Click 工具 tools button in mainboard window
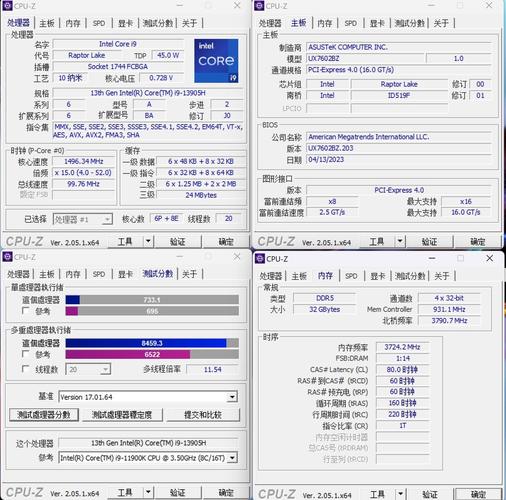The width and height of the screenshot is (506, 500). 377,241
